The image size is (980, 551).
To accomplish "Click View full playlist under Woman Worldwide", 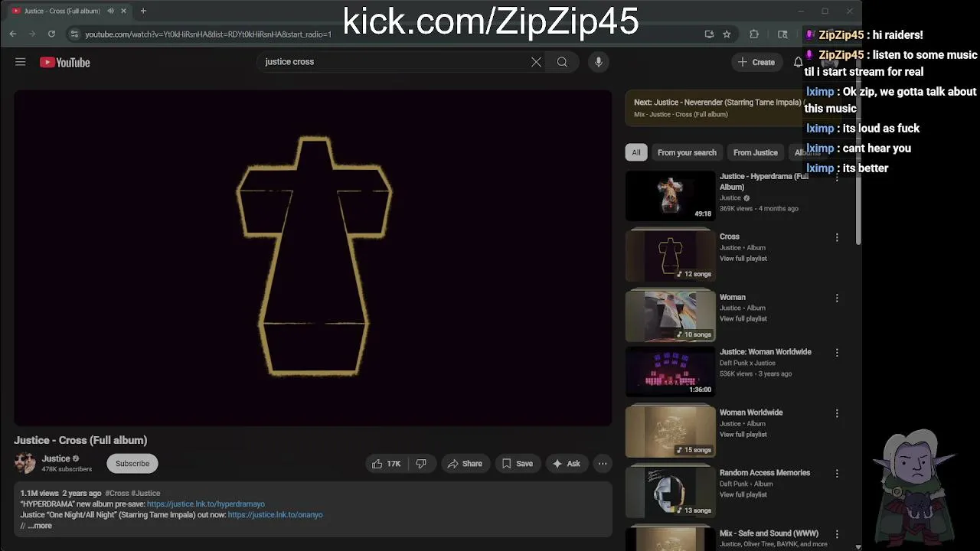I will (x=743, y=435).
